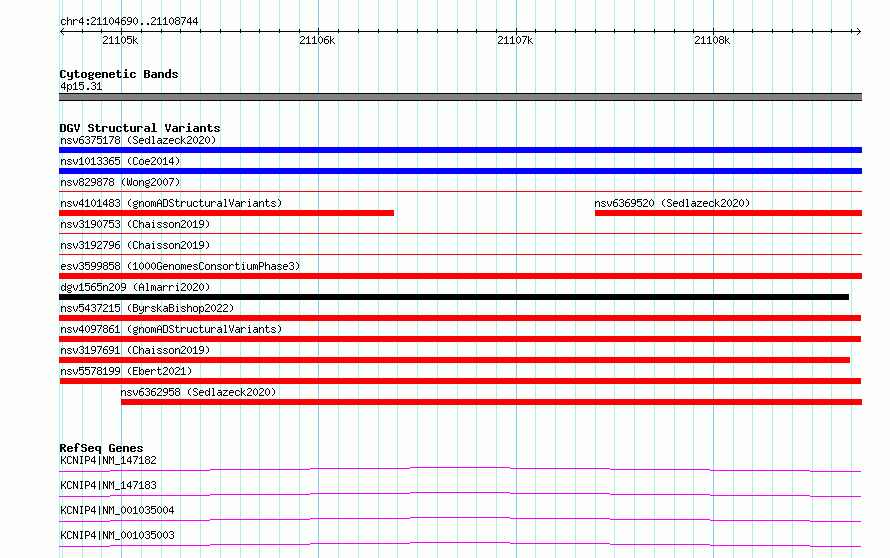The height and width of the screenshot is (558, 890).
Task: Open the nsv5578199 (Ebert2021) label
Action: tap(126, 371)
